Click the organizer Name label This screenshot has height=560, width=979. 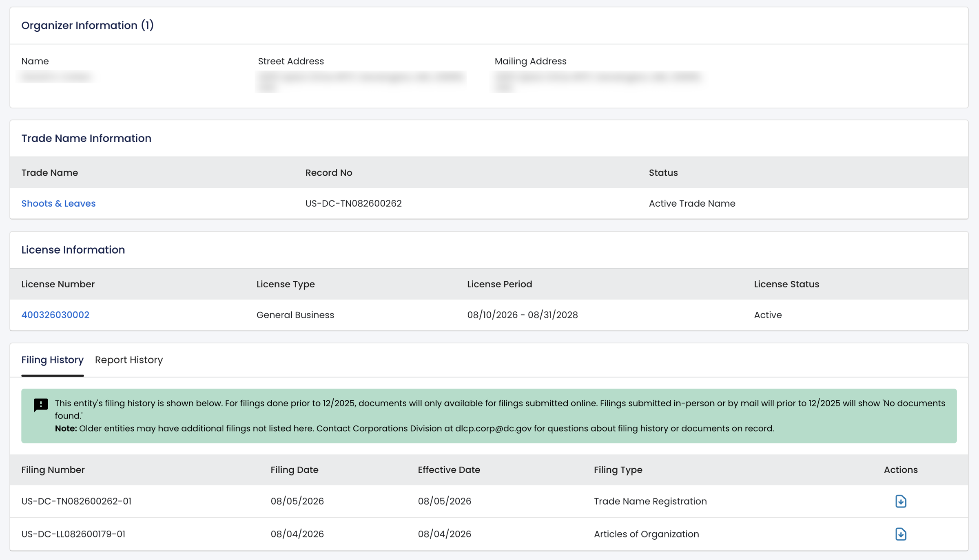[x=35, y=61]
